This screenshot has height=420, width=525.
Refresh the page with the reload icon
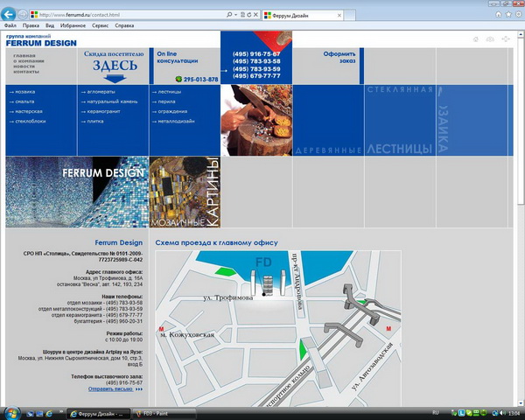[x=249, y=15]
